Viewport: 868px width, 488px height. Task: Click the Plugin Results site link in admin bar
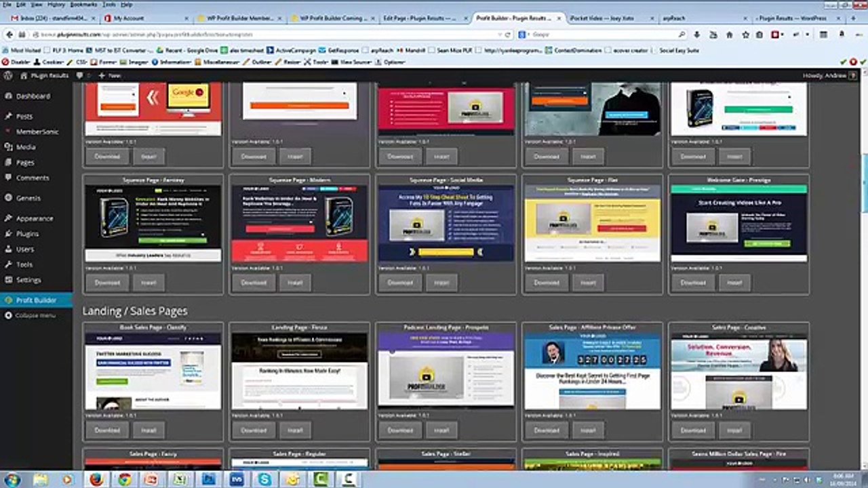point(45,76)
